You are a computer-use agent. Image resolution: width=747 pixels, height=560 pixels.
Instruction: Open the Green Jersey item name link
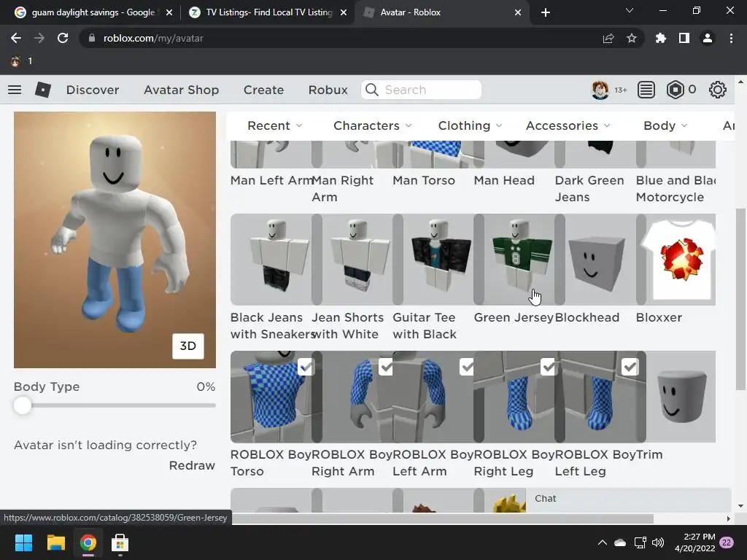point(514,318)
